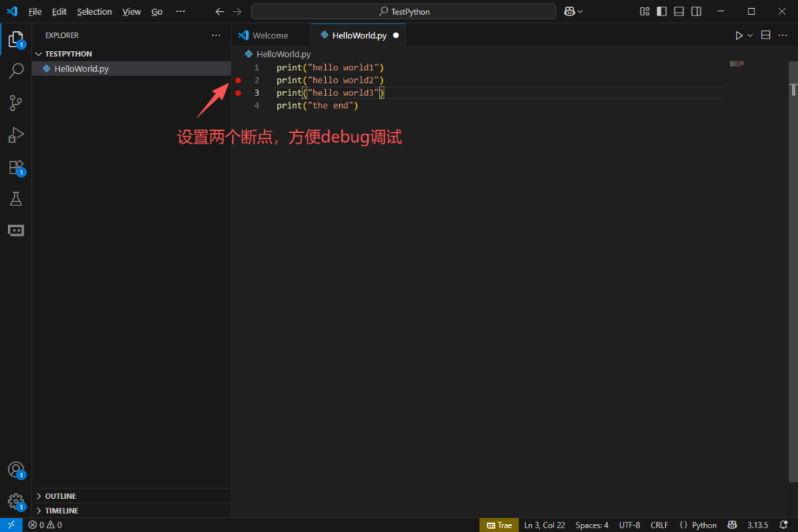This screenshot has height=532, width=798.
Task: Open the Copilot dropdown chevron in title bar
Action: tap(580, 11)
